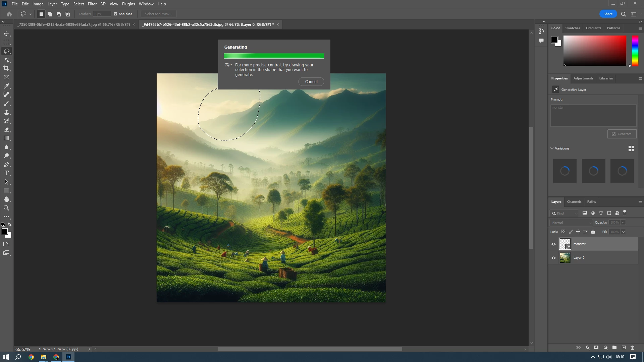Collapse the Variations section
This screenshot has height=362, width=644.
[552, 148]
